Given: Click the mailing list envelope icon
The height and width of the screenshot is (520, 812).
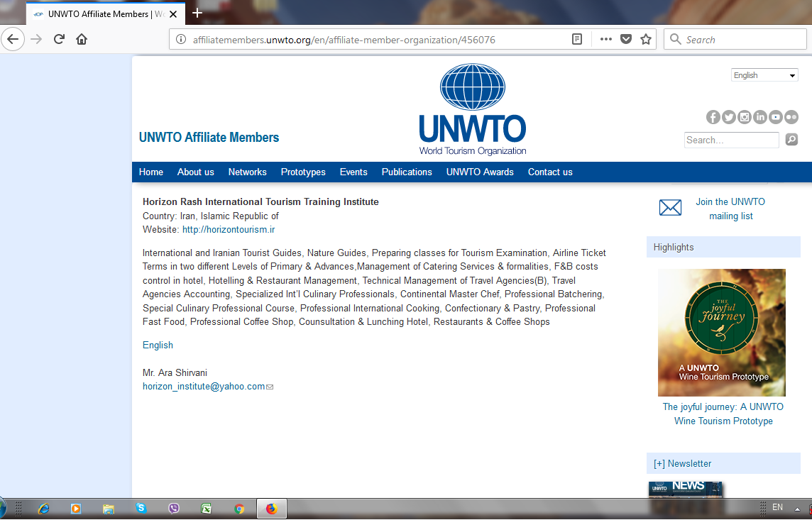Looking at the screenshot, I should coord(670,207).
